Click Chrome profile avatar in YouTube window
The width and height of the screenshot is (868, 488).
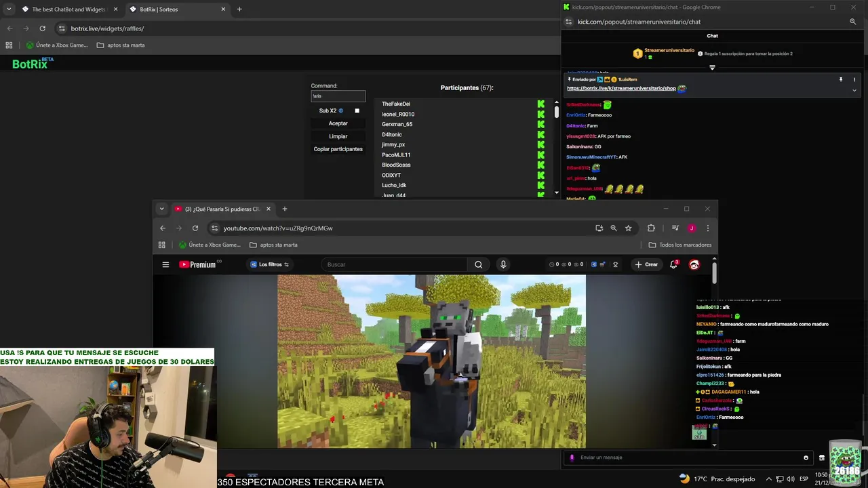coord(692,228)
